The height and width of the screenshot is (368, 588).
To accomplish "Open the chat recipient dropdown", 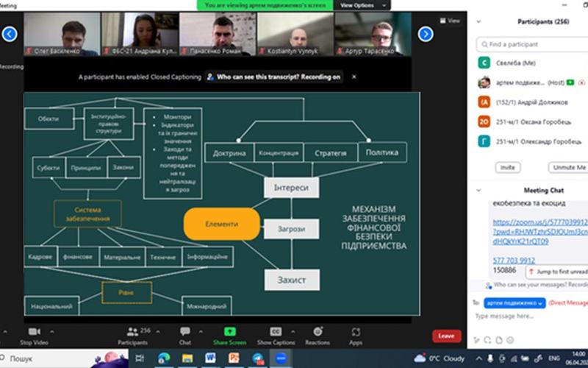I will [514, 303].
